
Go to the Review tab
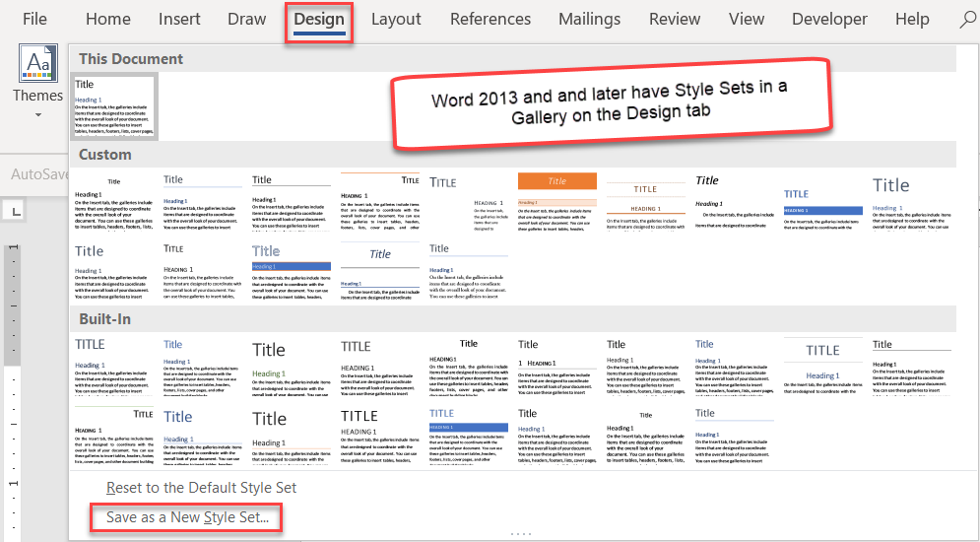click(x=675, y=20)
